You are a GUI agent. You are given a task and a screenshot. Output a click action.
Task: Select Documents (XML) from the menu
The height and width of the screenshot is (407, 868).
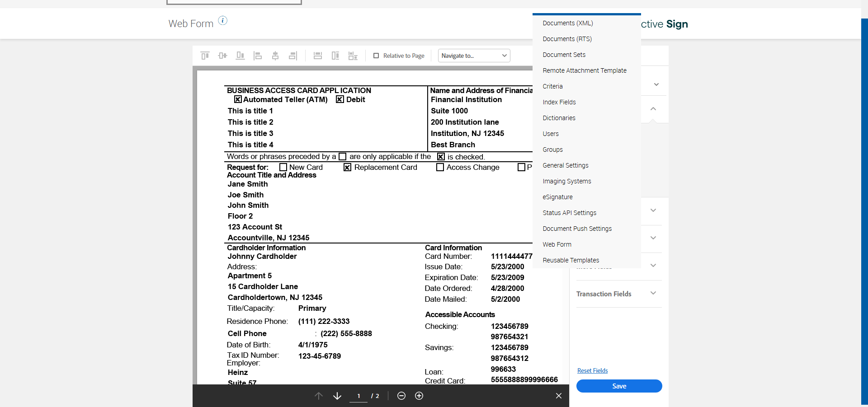[568, 23]
